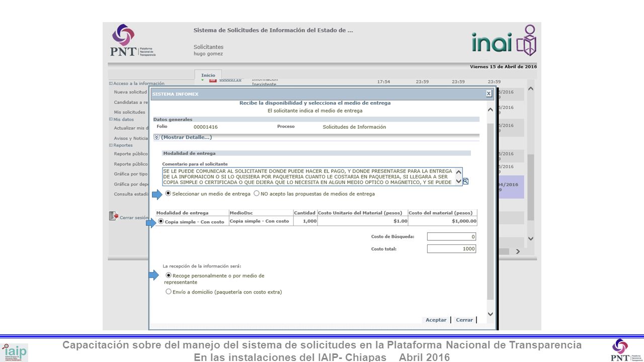Select 'Envío a domicilio (paquetería con costo extra)'
The image size is (644, 362).
(x=169, y=292)
